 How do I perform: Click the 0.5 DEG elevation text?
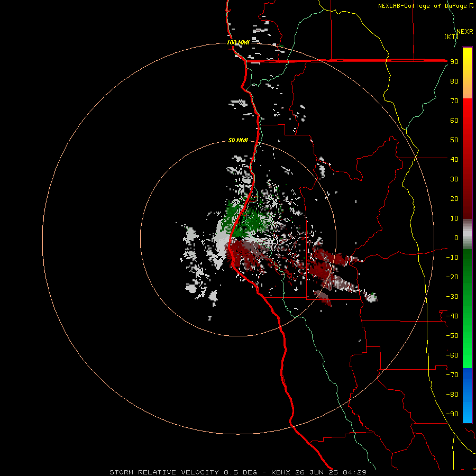click(240, 472)
